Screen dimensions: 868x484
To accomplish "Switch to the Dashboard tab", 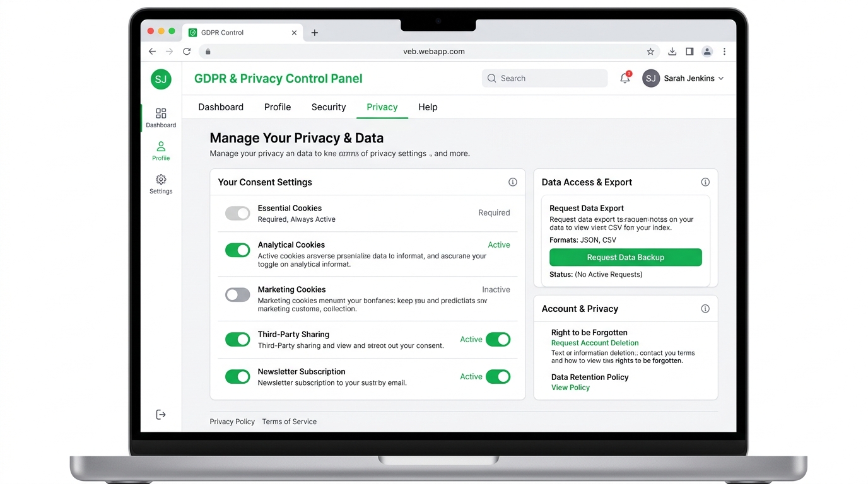I will coord(221,107).
